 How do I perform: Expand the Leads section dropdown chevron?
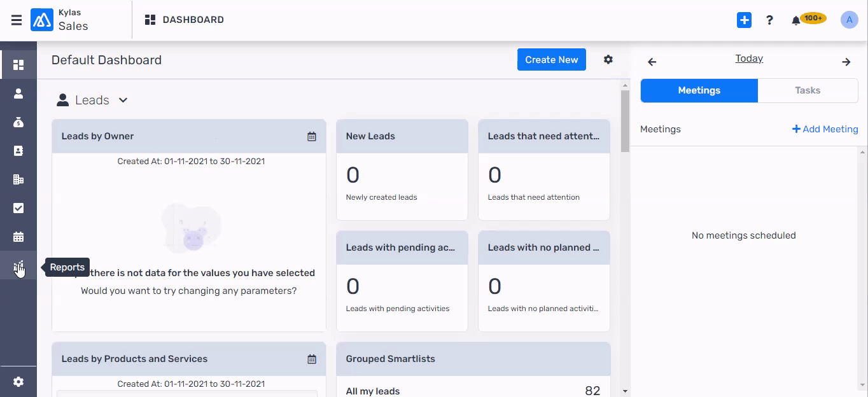pyautogui.click(x=123, y=100)
